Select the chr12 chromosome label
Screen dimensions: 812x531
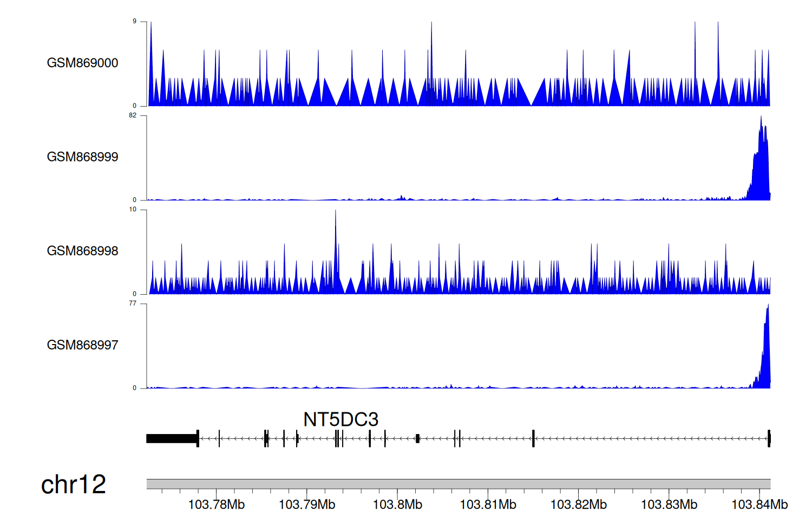click(73, 484)
